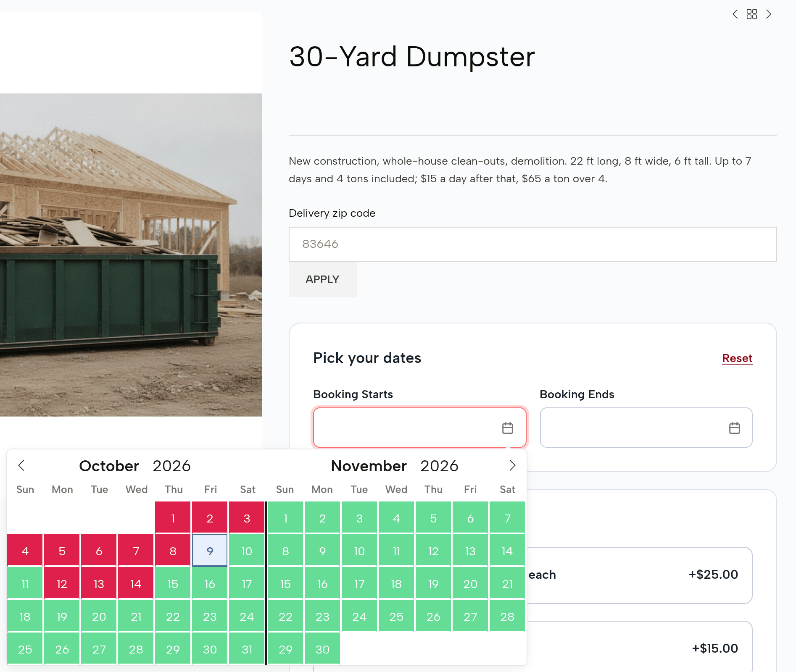Select November 18 in the calendar
This screenshot has height=672, width=796.
point(396,583)
